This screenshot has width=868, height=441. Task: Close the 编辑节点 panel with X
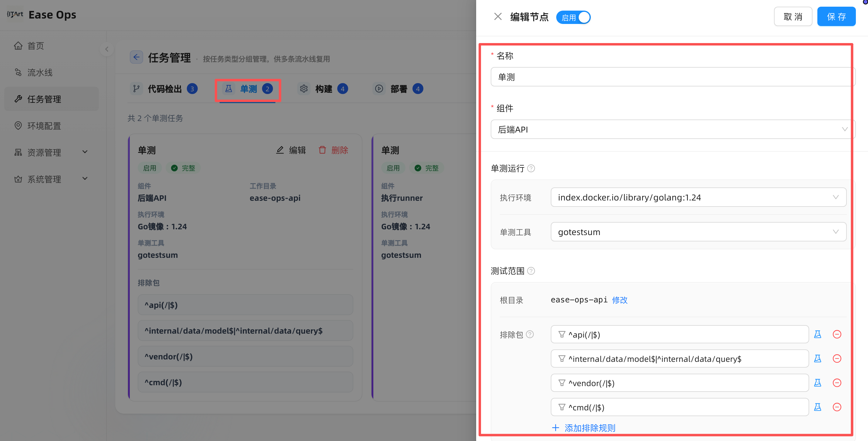coord(498,16)
